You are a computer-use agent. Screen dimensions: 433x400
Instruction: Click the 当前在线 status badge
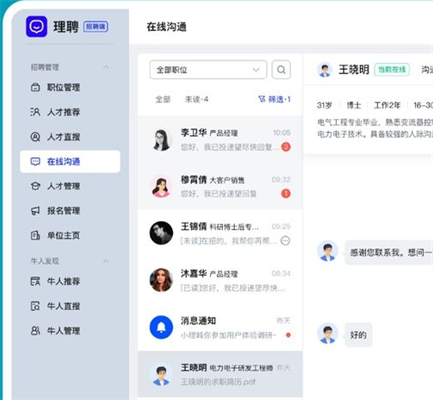pos(392,70)
